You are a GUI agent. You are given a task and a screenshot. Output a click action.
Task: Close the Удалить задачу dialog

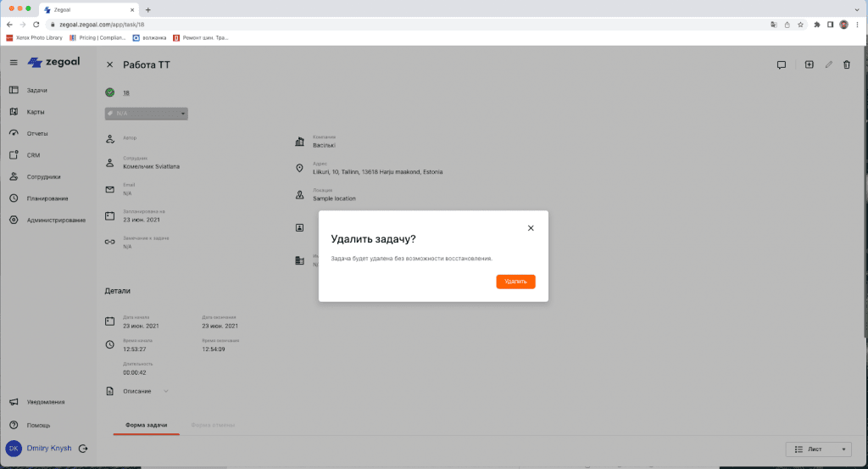tap(531, 228)
